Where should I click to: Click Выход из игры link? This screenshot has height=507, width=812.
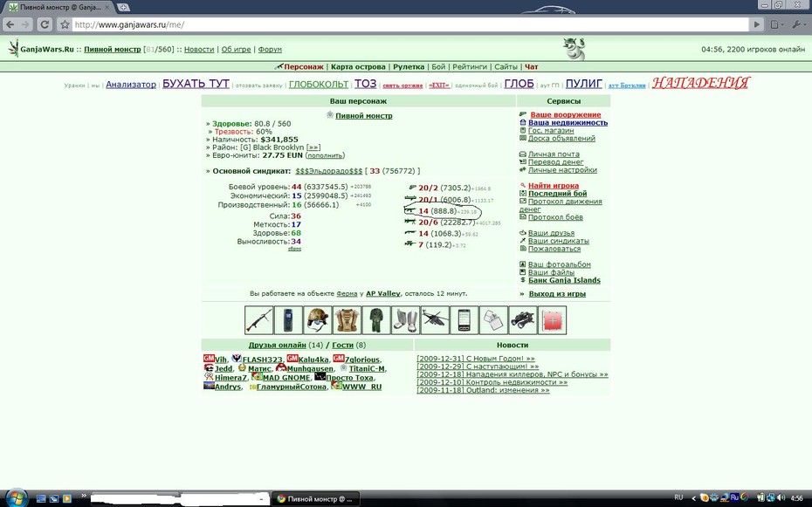pyautogui.click(x=557, y=294)
